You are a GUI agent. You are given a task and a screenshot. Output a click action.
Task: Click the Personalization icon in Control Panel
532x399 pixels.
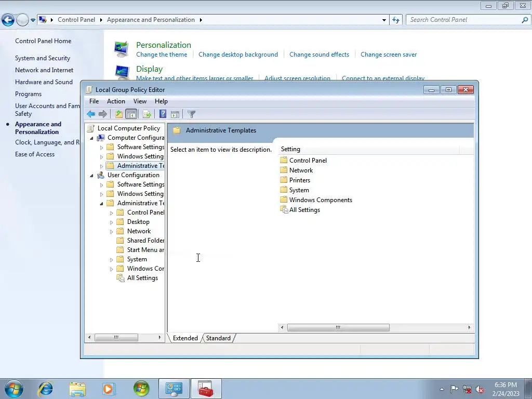point(122,49)
